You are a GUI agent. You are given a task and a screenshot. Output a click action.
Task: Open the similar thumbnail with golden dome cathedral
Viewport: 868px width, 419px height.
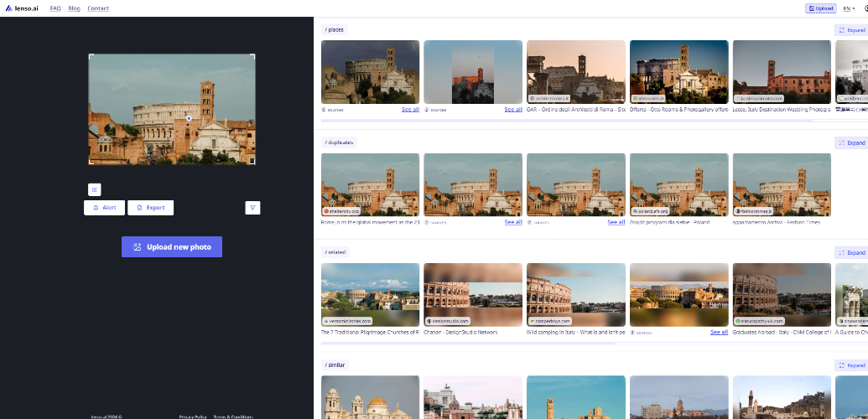point(371,397)
